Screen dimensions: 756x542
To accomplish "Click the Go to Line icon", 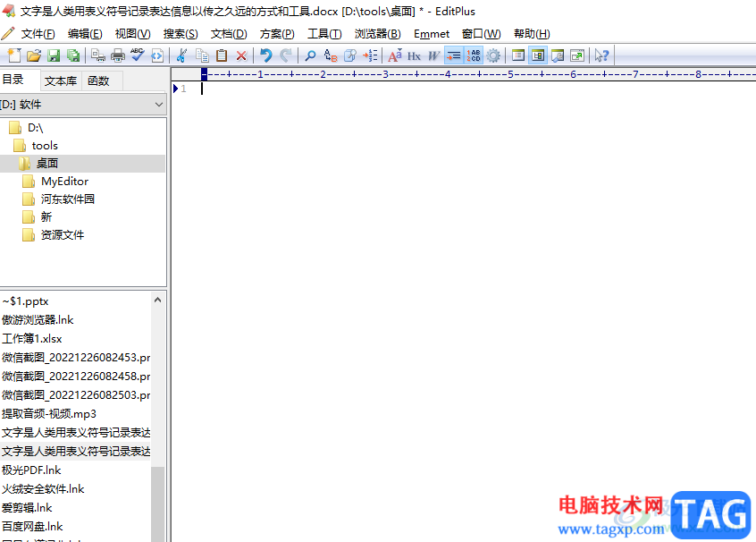I will coord(370,55).
